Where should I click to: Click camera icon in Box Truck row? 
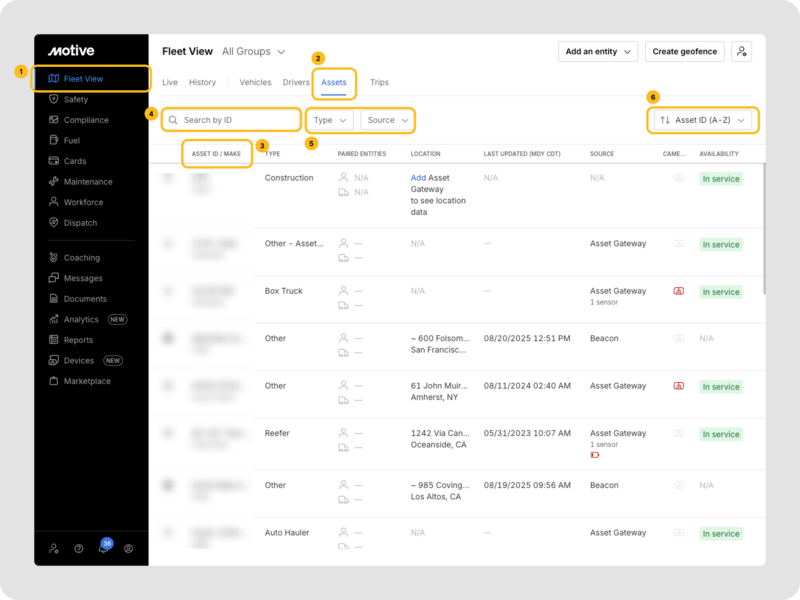click(x=679, y=291)
